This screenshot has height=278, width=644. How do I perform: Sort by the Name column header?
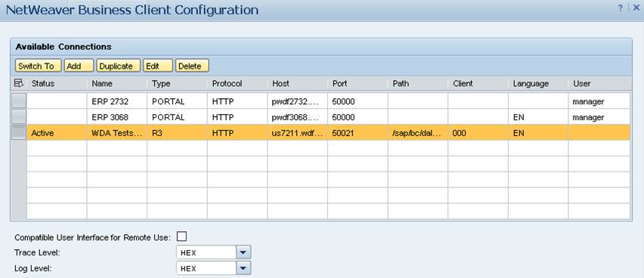pyautogui.click(x=117, y=84)
